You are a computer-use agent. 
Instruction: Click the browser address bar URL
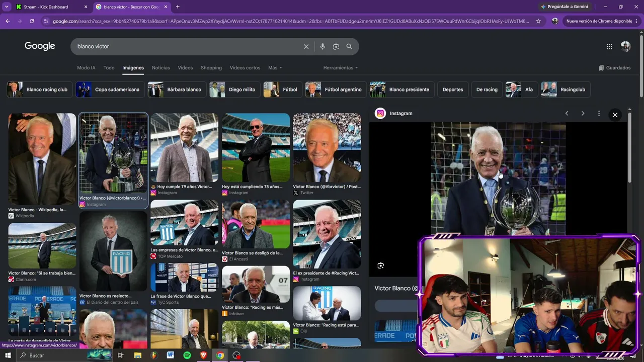[x=291, y=21]
